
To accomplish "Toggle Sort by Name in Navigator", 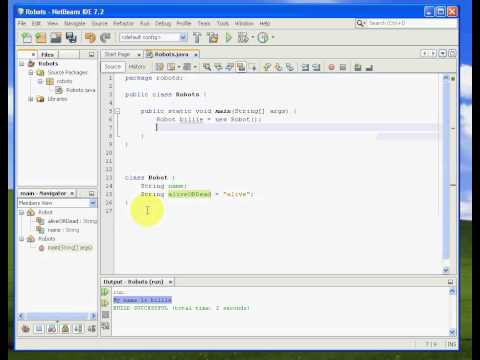I will (x=78, y=329).
